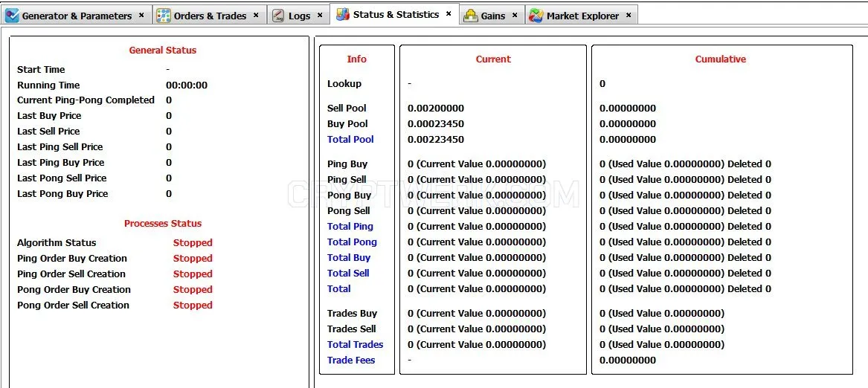This screenshot has width=868, height=388.
Task: Close the Gains tab
Action: tap(514, 16)
